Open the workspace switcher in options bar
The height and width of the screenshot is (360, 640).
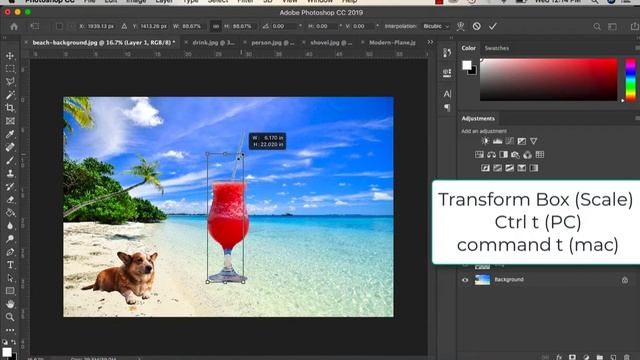(612, 27)
